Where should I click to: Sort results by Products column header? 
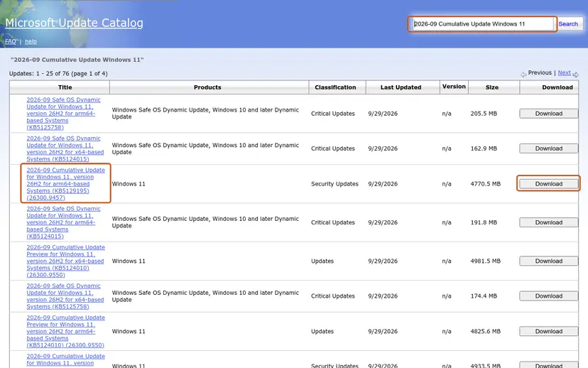pyautogui.click(x=207, y=87)
